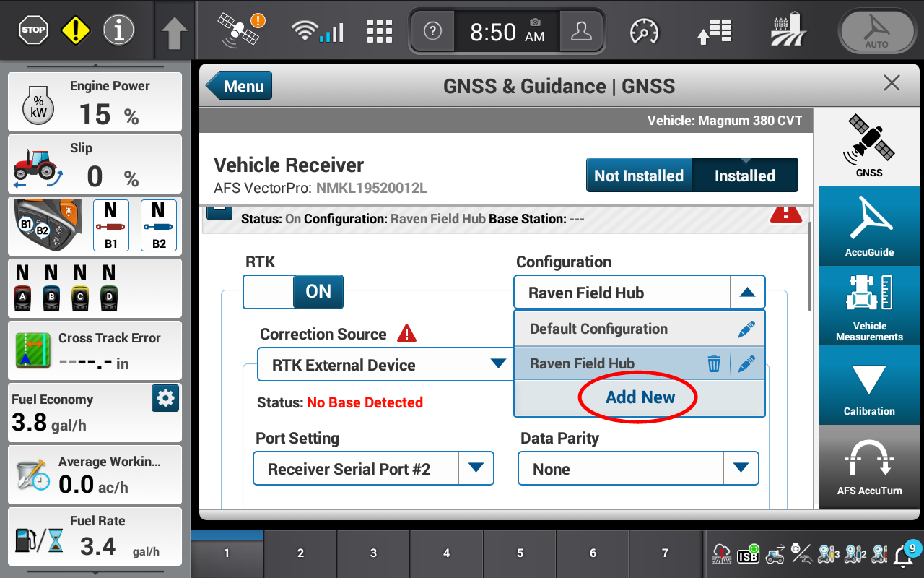This screenshot has width=924, height=578.
Task: Open the user profile icon
Action: tap(580, 31)
